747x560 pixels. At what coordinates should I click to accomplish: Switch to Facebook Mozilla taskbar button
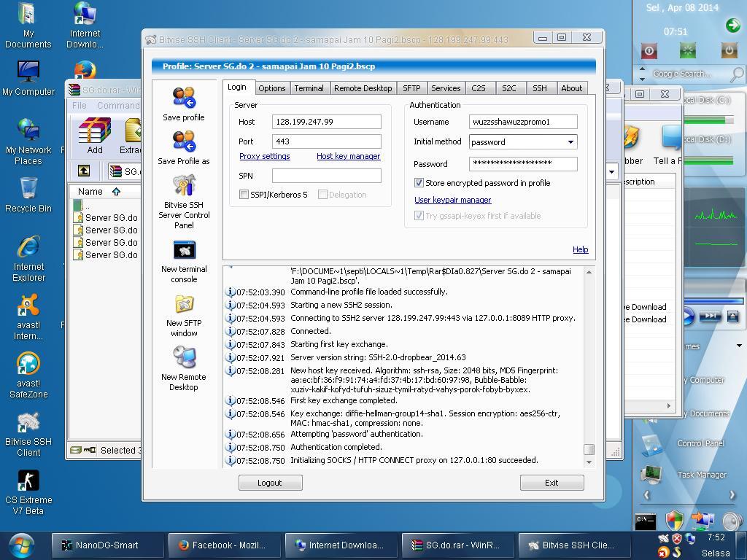click(x=224, y=545)
